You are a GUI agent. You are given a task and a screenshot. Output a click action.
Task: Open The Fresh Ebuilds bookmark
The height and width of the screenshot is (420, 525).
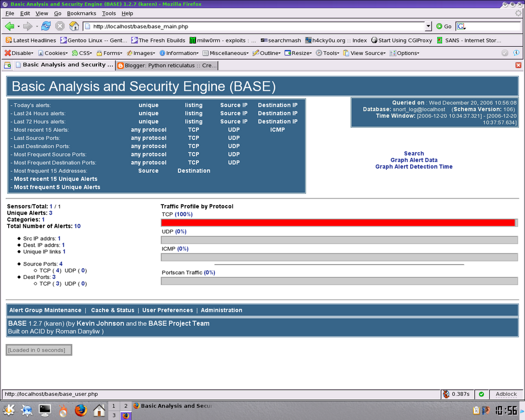pyautogui.click(x=158, y=41)
